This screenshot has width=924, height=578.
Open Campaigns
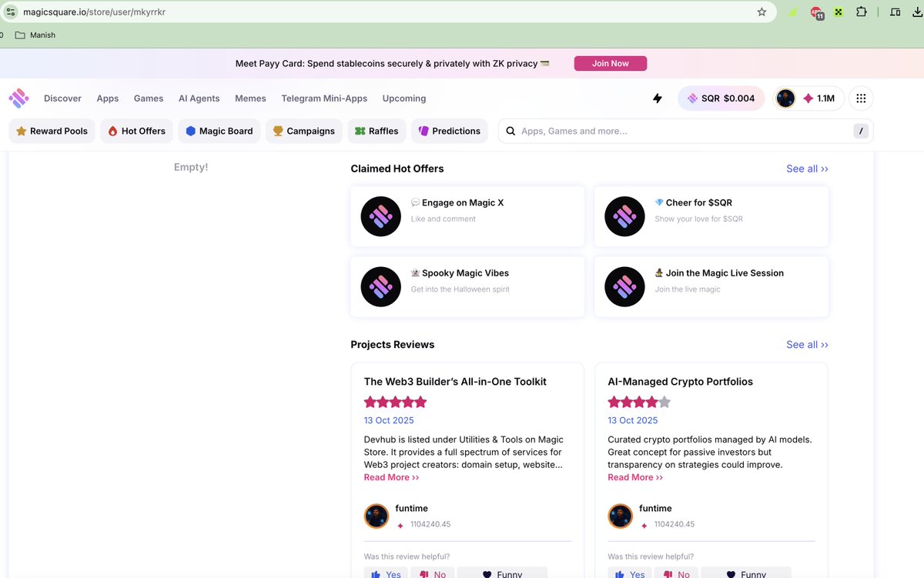[x=304, y=131]
